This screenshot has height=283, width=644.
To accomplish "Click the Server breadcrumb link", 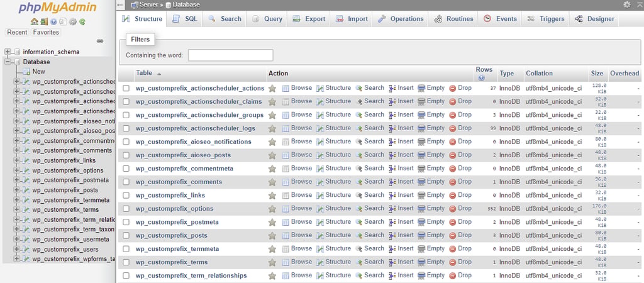I will click(148, 4).
